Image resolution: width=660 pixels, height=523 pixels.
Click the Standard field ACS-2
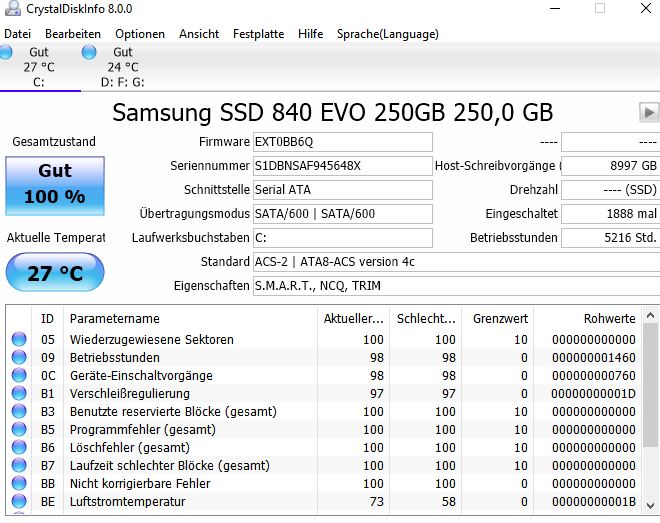pos(456,262)
